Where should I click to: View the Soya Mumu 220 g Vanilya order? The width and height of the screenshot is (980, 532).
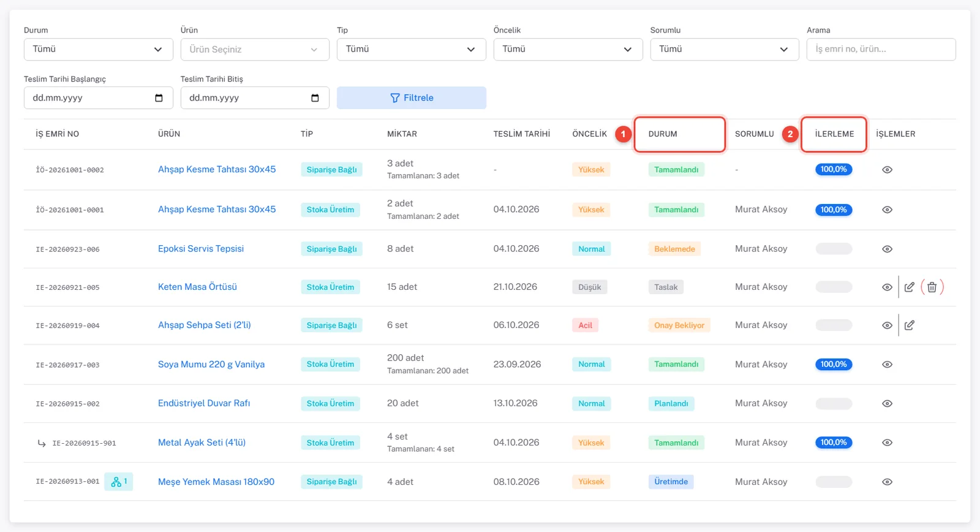click(887, 364)
